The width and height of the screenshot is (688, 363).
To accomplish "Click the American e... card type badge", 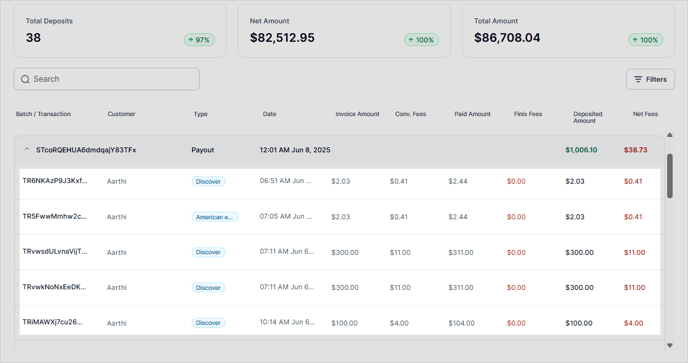I will pyautogui.click(x=215, y=217).
